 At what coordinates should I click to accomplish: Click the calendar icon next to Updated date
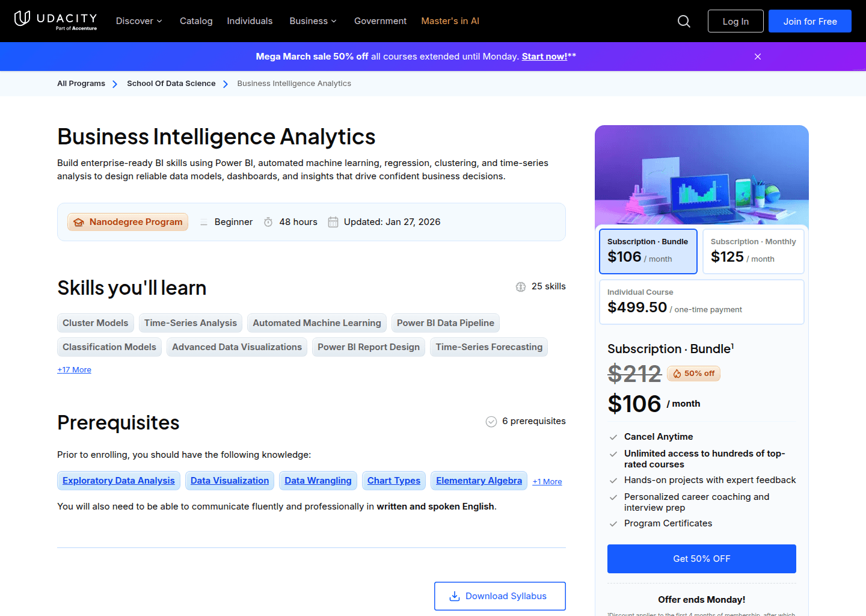(333, 221)
